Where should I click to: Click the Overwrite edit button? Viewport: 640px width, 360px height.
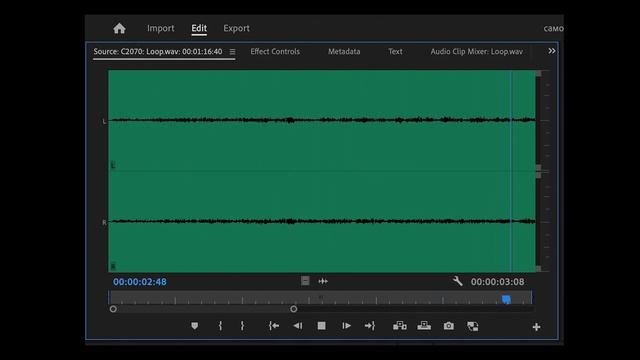424,326
